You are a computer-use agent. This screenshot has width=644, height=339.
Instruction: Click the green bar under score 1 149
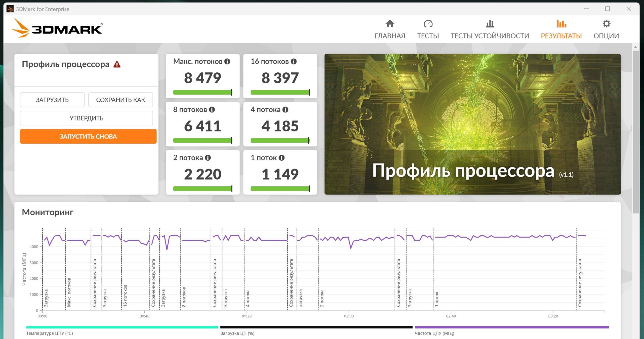280,189
